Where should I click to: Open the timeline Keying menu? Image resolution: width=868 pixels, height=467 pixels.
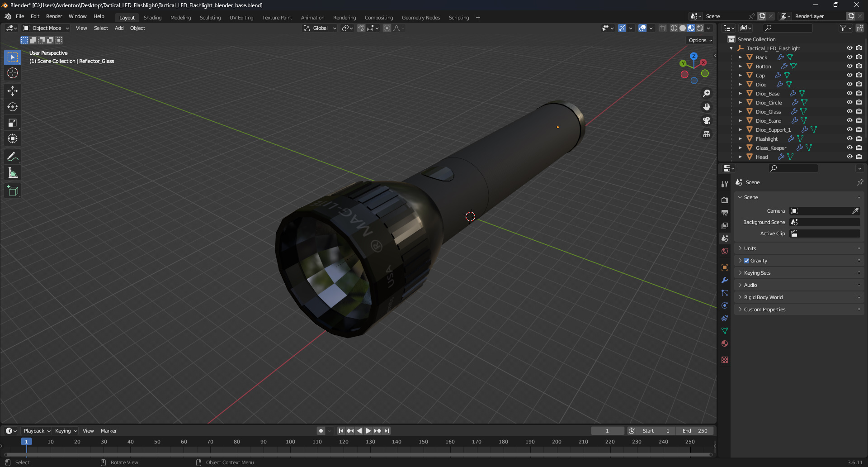(66, 431)
